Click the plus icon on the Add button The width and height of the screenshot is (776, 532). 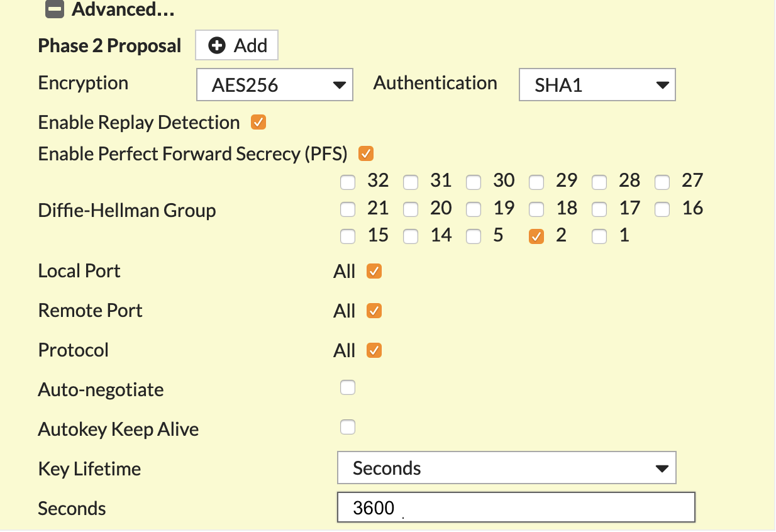[x=216, y=45]
